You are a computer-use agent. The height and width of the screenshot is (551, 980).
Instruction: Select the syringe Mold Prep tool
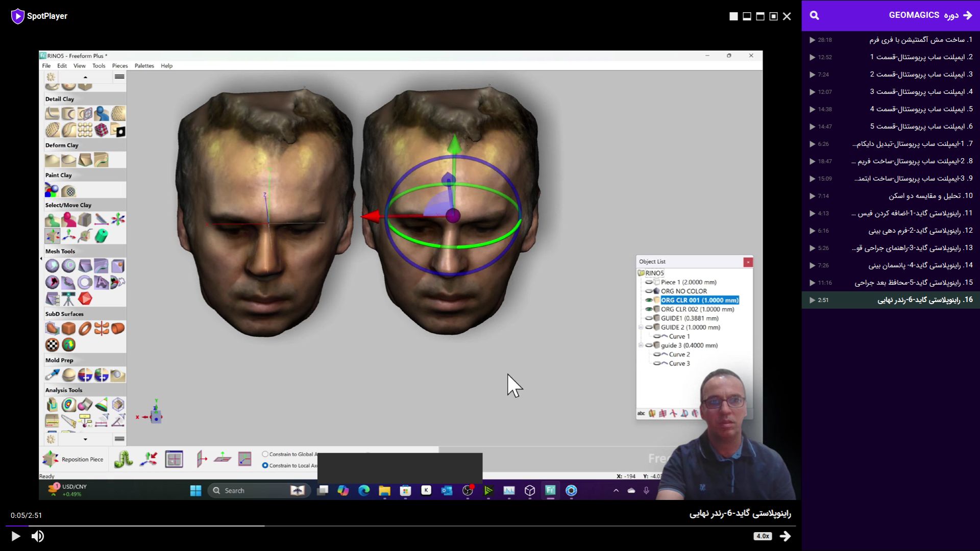pyautogui.click(x=52, y=375)
